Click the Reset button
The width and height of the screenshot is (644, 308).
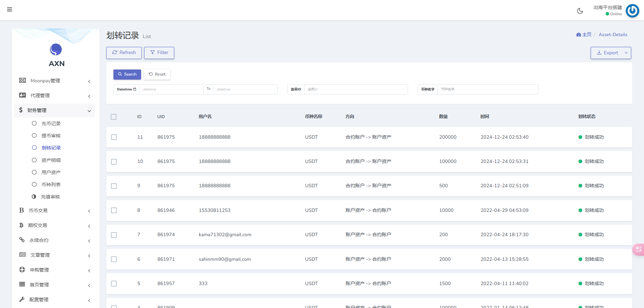pos(157,74)
